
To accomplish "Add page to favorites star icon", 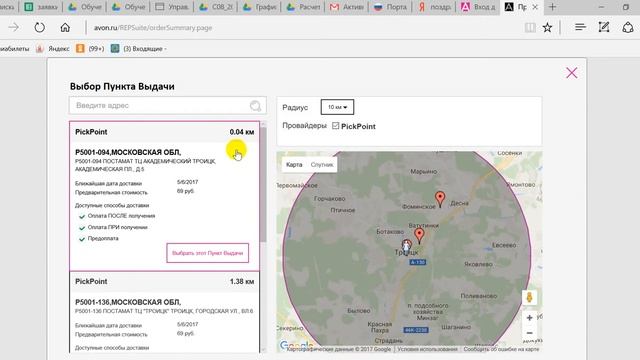I will (x=547, y=27).
